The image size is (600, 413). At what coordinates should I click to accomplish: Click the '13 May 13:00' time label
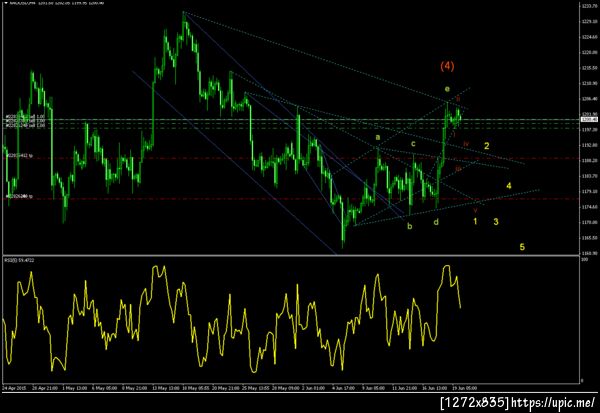point(166,388)
